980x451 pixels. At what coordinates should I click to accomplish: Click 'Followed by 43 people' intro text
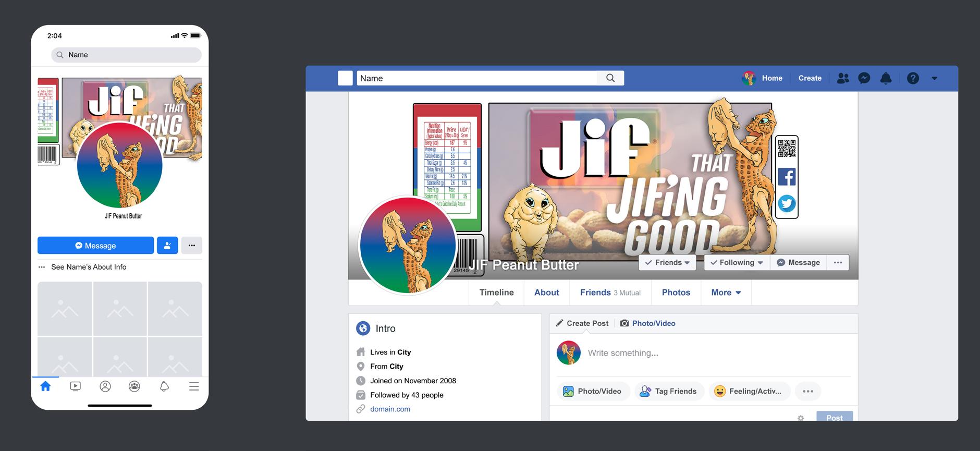click(x=407, y=395)
